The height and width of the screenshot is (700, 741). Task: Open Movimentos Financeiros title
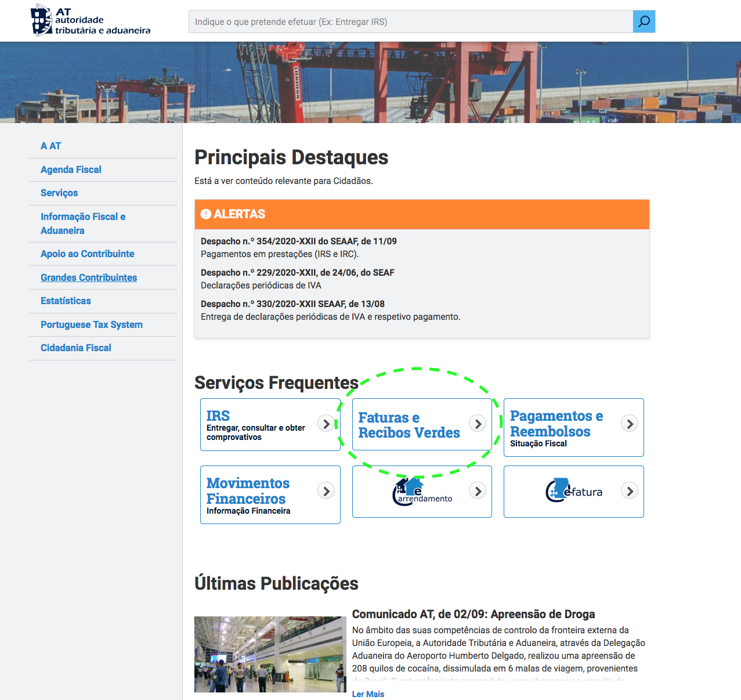248,491
